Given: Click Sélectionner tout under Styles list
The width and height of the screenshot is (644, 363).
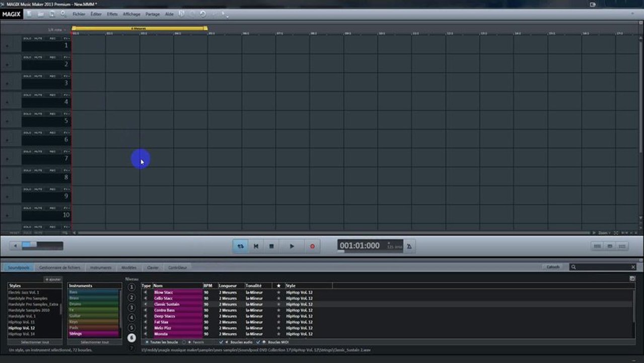Looking at the screenshot, I should [x=35, y=342].
